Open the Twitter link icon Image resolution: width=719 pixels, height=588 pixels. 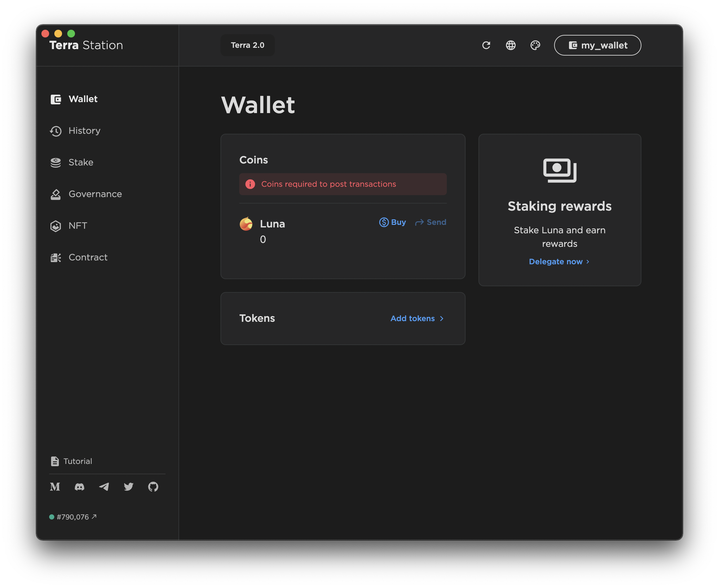128,487
